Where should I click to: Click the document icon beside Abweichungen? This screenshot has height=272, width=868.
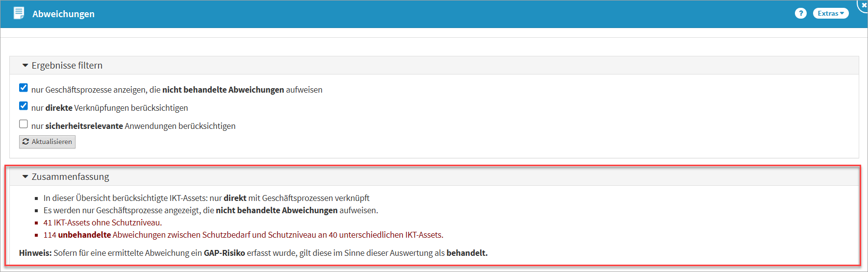click(x=19, y=13)
